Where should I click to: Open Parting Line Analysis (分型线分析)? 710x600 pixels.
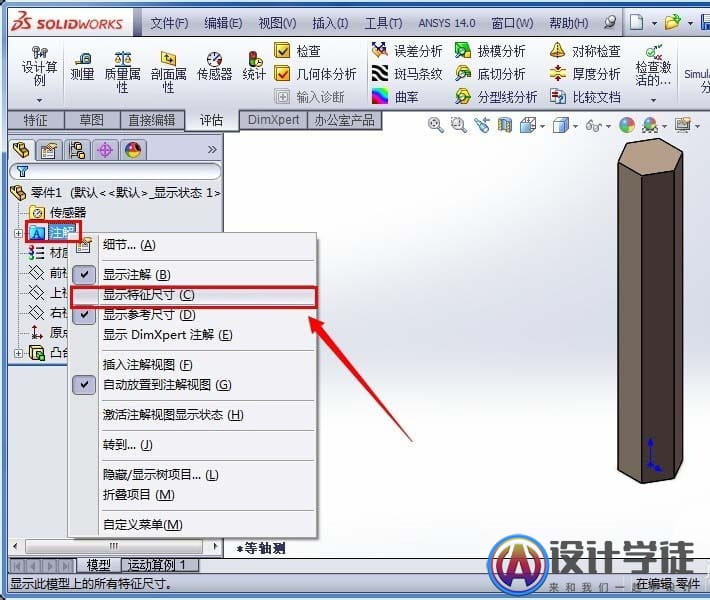point(496,96)
